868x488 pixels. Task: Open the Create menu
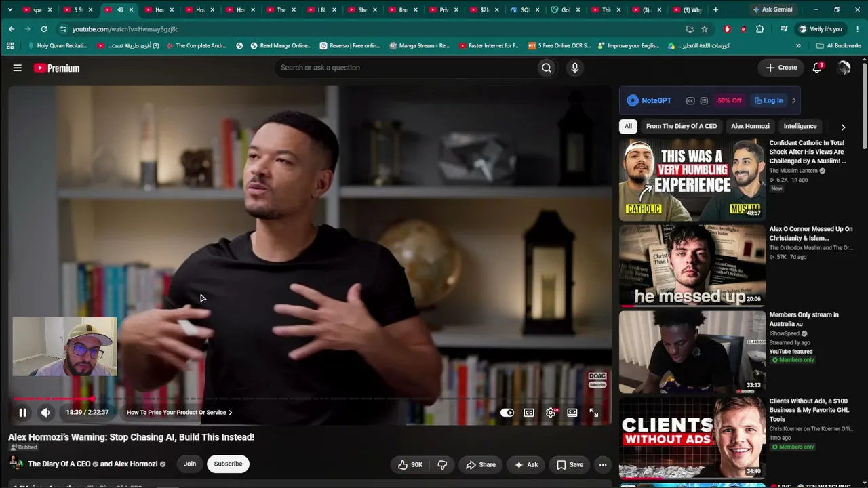pos(781,68)
